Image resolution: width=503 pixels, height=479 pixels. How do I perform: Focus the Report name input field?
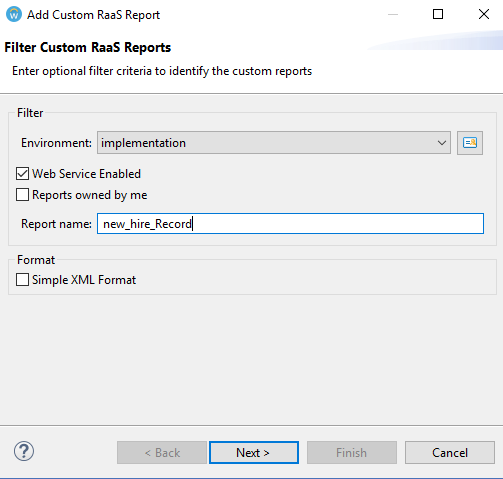[290, 223]
